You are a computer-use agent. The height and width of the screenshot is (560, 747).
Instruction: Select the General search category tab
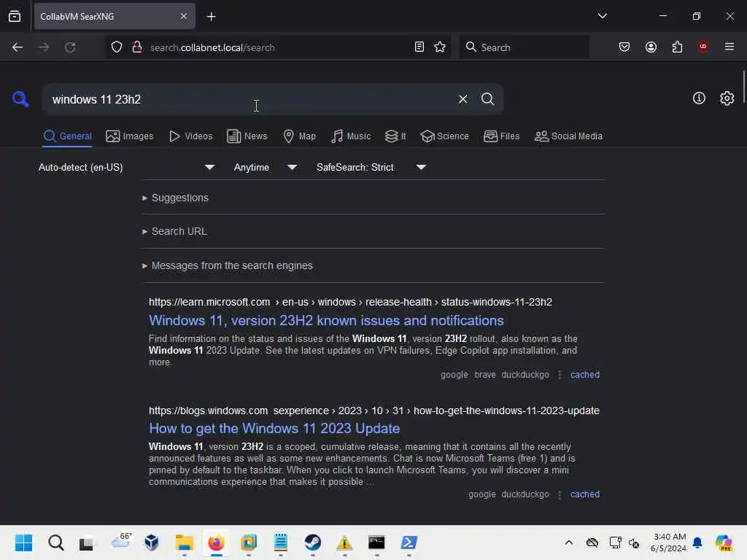[x=67, y=136]
